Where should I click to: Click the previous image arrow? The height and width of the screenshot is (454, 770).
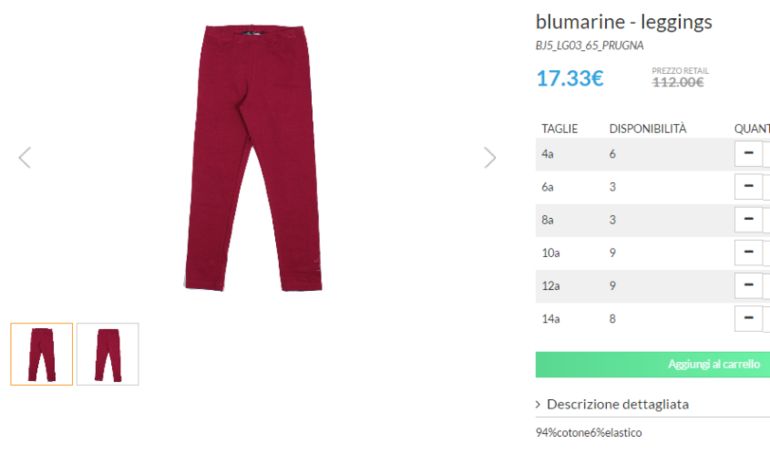click(x=25, y=157)
